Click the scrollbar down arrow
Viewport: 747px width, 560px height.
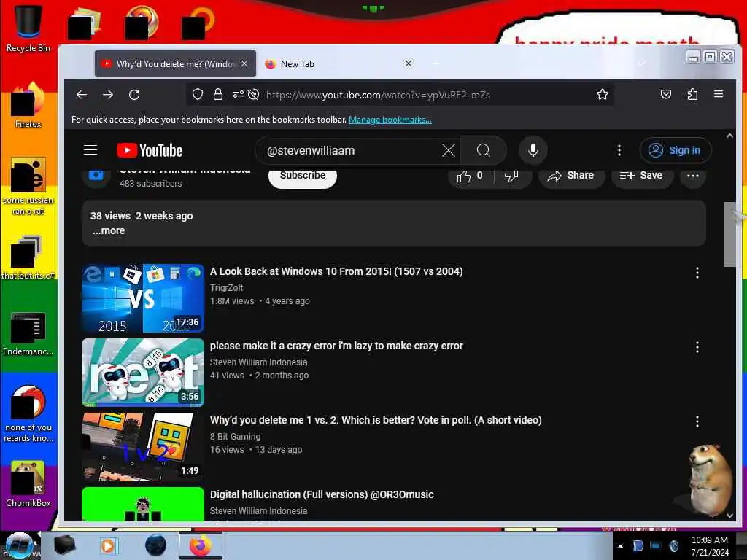coord(729,516)
